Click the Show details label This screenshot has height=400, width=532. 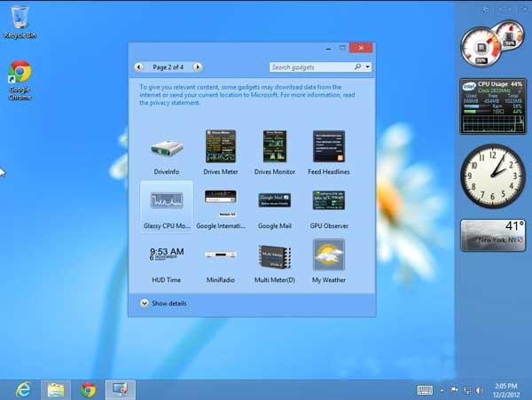pos(169,303)
